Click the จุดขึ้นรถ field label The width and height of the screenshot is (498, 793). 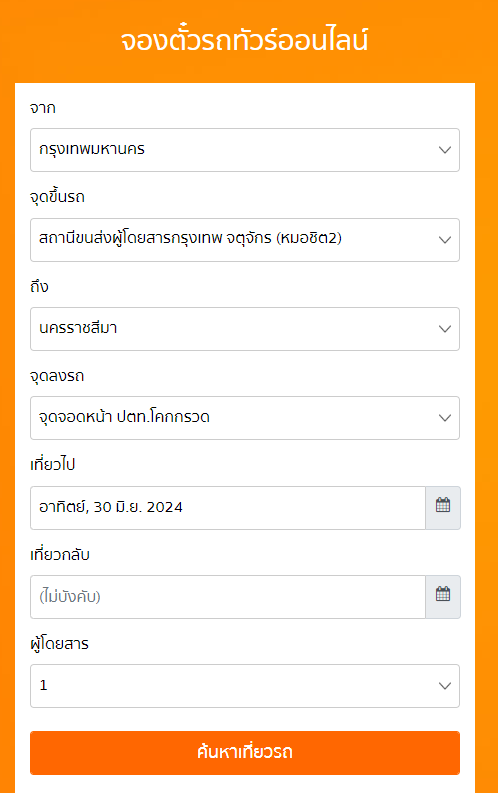tap(57, 197)
